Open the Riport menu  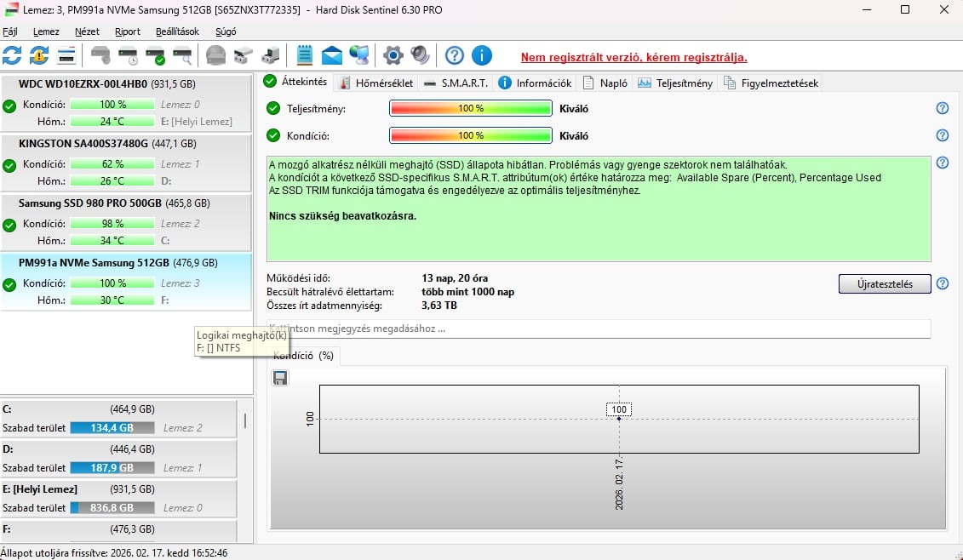(x=128, y=32)
